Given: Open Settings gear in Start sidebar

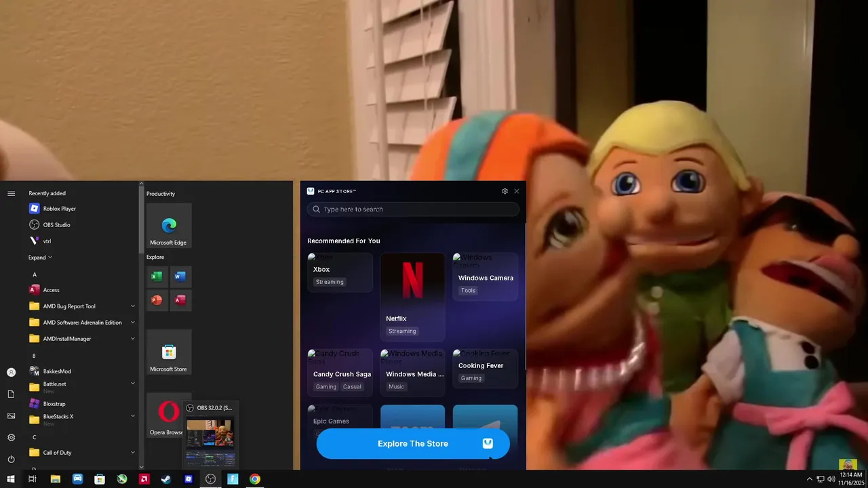Looking at the screenshot, I should 11,437.
